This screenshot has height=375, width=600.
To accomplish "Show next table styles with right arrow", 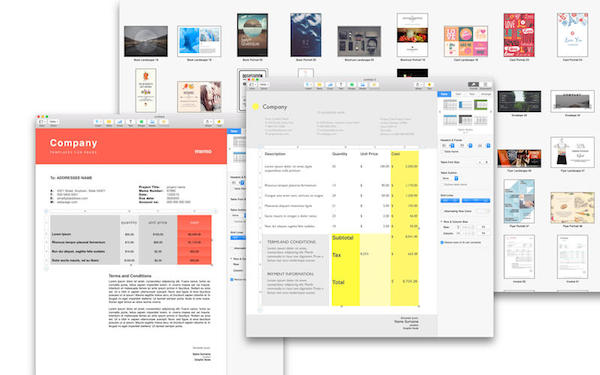I will point(491,112).
